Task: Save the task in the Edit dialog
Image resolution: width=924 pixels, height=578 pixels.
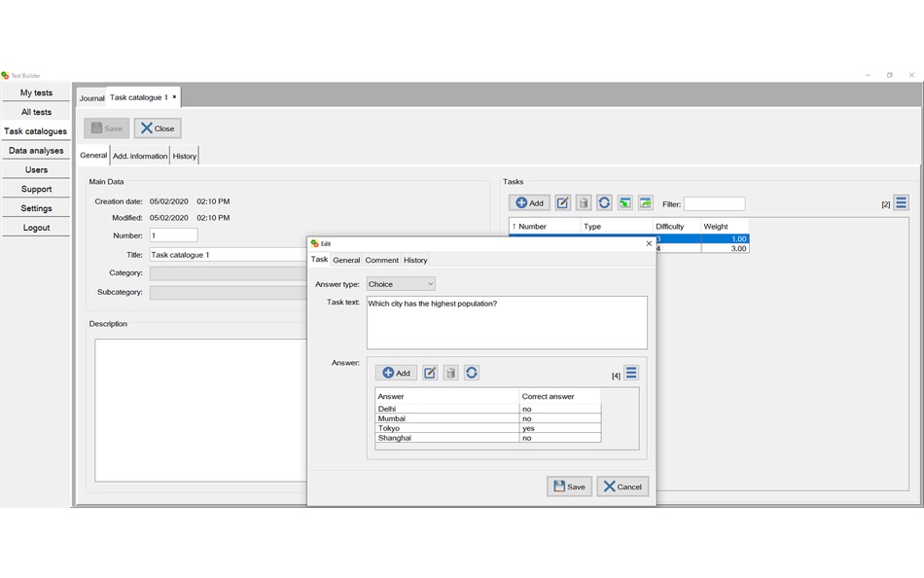Action: (x=569, y=487)
